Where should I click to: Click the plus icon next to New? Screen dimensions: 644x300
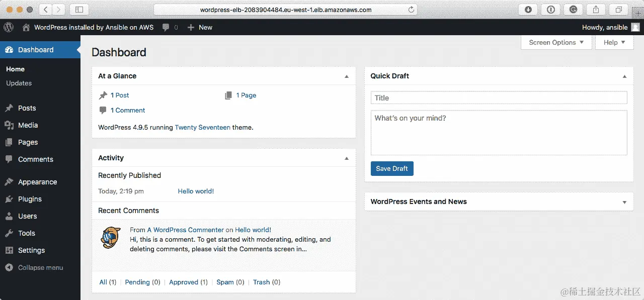pos(191,28)
